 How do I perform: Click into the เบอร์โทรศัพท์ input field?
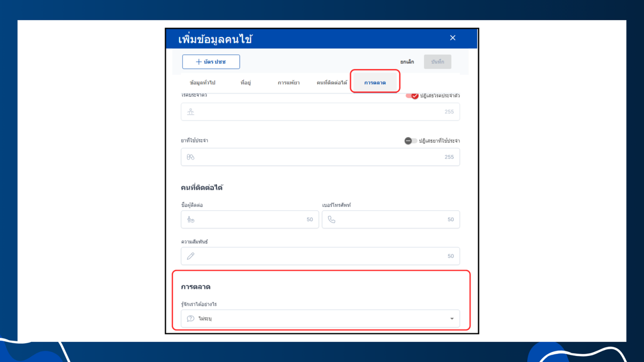[x=391, y=219]
